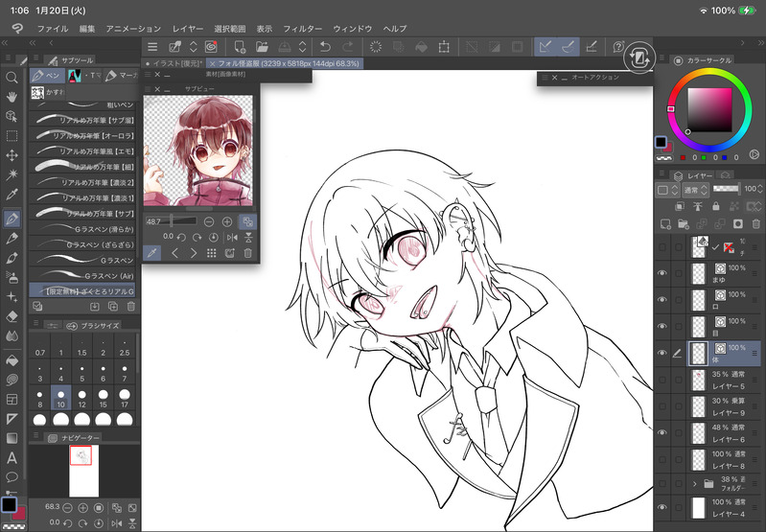Select the Auto select magic wand tool
Image resolution: width=766 pixels, height=532 pixels.
coord(12,174)
